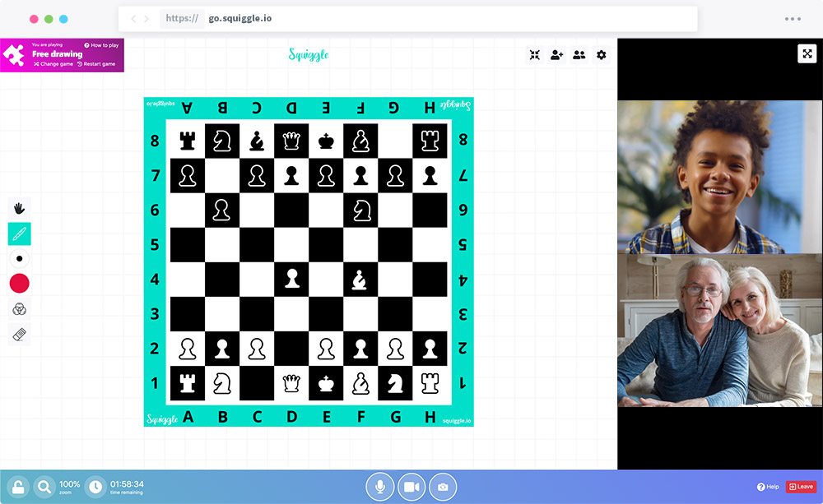
Task: Click the browser address bar
Action: point(408,19)
